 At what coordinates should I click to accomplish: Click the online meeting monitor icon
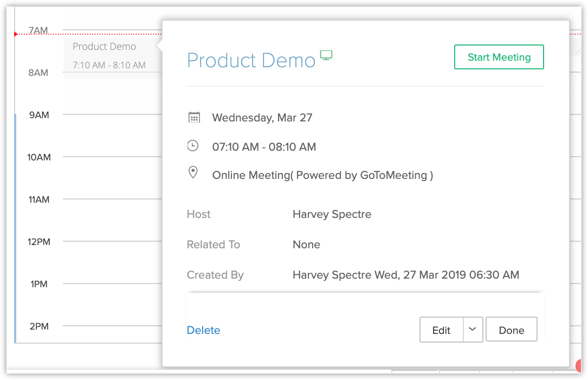326,56
